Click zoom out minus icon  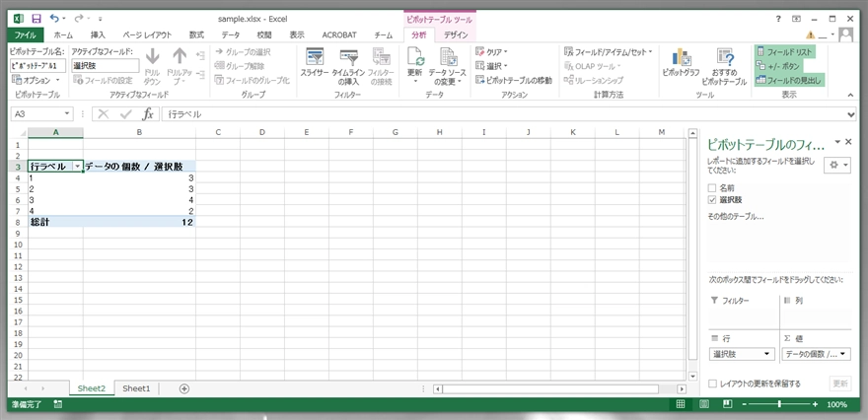(x=745, y=404)
